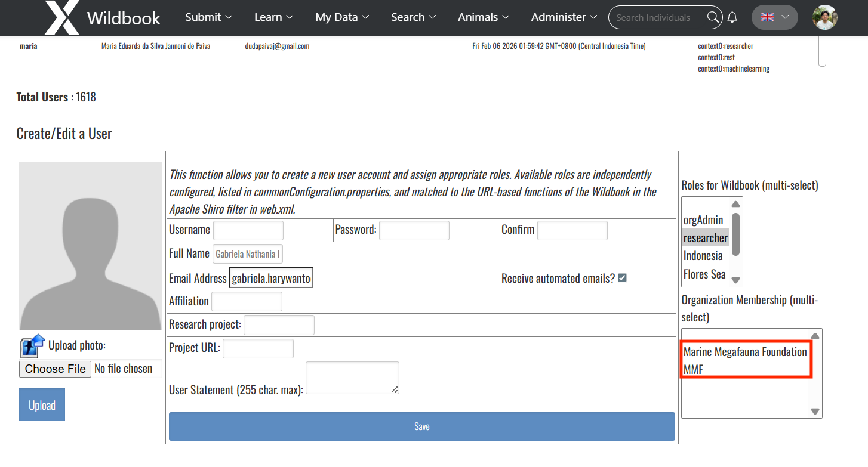Click the Wildbook logo icon
The height and width of the screenshot is (467, 868).
click(x=61, y=17)
